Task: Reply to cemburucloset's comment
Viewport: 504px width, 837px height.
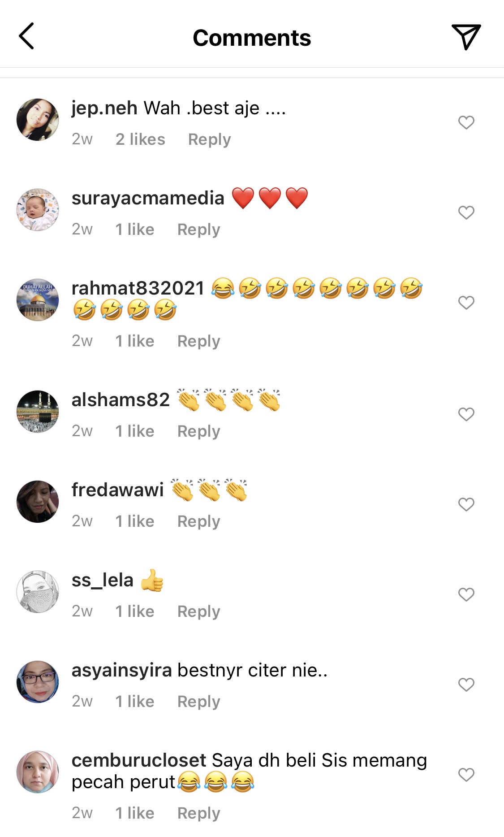Action: point(198,813)
